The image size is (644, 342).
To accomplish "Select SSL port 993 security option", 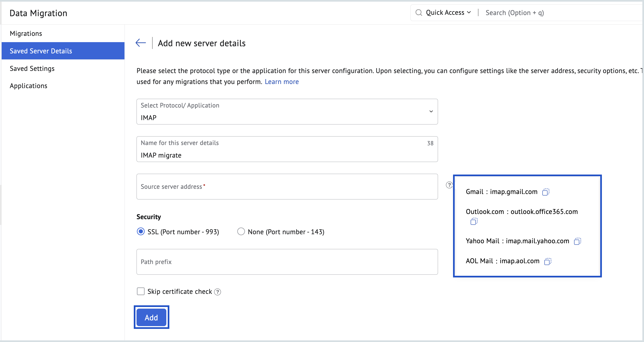I will 141,232.
